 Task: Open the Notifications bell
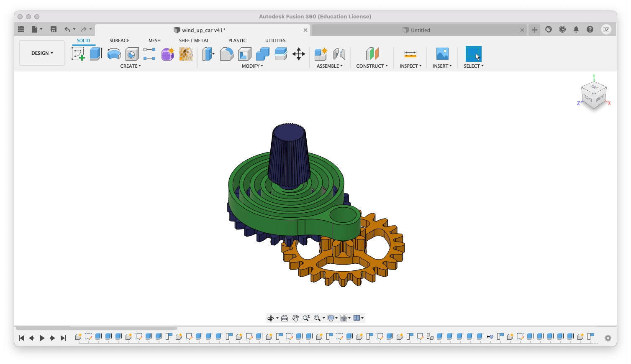click(x=576, y=29)
